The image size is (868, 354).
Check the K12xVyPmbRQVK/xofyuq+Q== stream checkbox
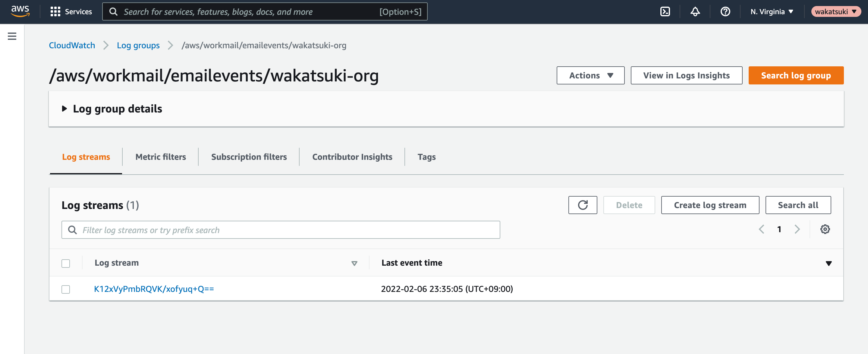tap(66, 289)
